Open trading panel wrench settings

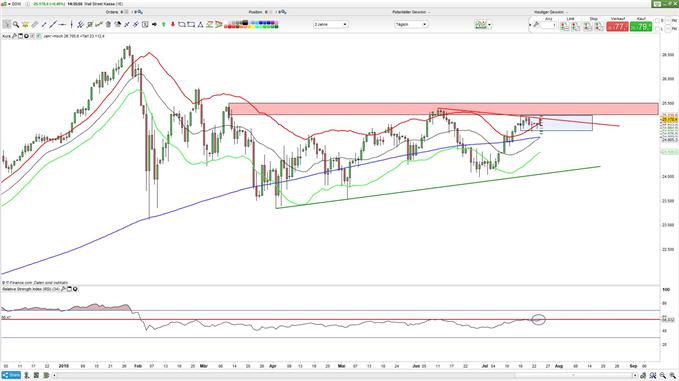(x=536, y=25)
